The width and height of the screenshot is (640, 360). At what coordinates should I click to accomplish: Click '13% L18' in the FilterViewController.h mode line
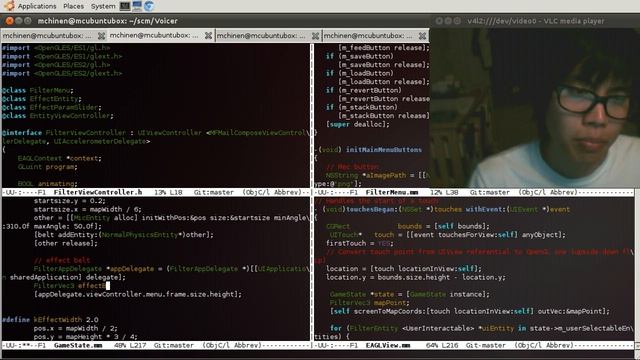[168, 192]
